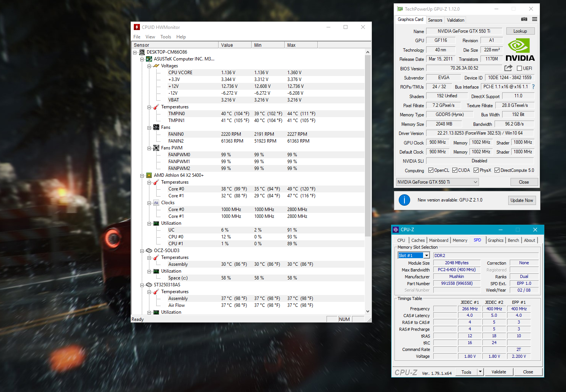Click the CPU-Z title bar app icon
This screenshot has width=566, height=392.
click(396, 230)
